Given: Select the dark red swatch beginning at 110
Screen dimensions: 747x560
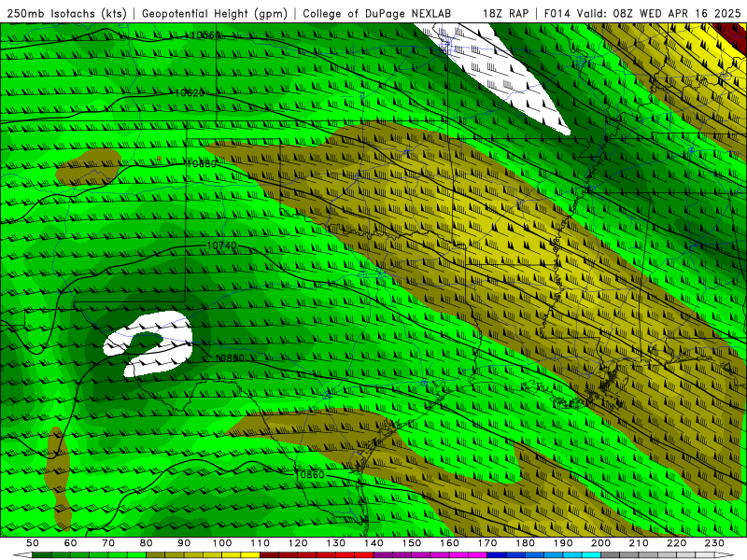Looking at the screenshot, I should coord(270,556).
